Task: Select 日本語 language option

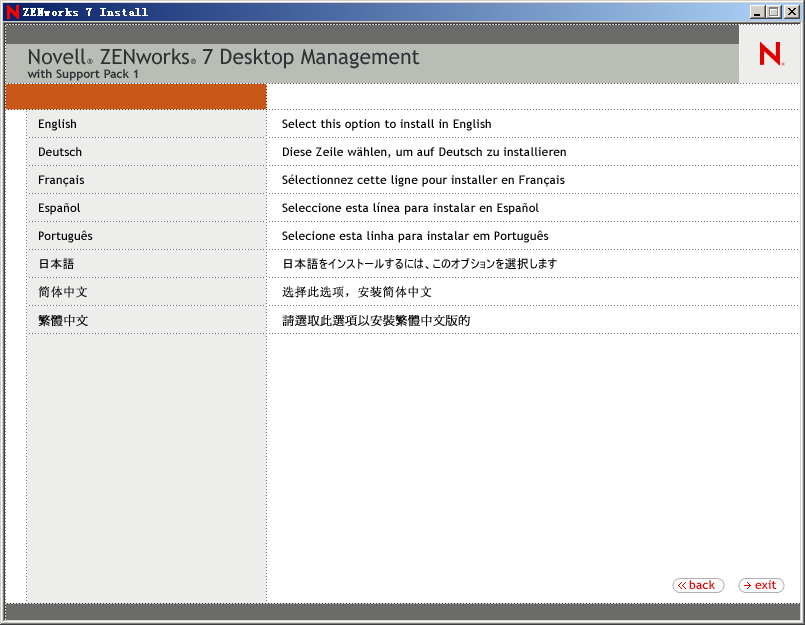Action: [56, 264]
